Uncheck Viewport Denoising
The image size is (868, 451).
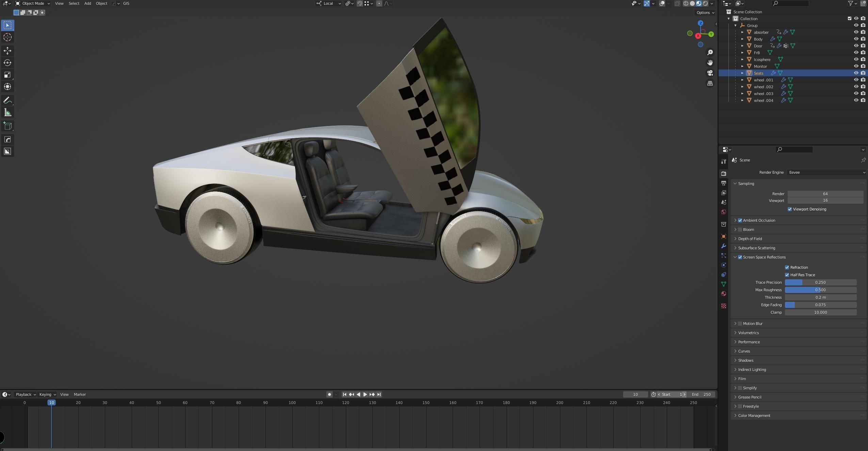790,209
